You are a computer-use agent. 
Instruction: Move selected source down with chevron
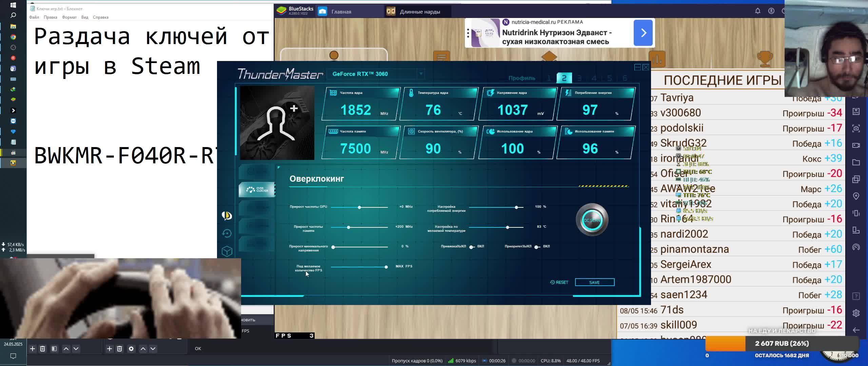(x=153, y=348)
